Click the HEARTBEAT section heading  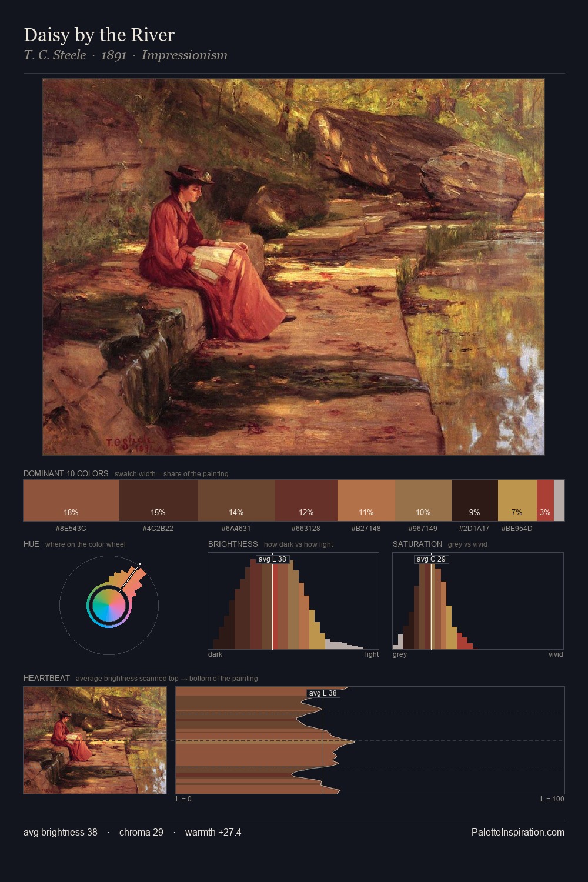[46, 678]
